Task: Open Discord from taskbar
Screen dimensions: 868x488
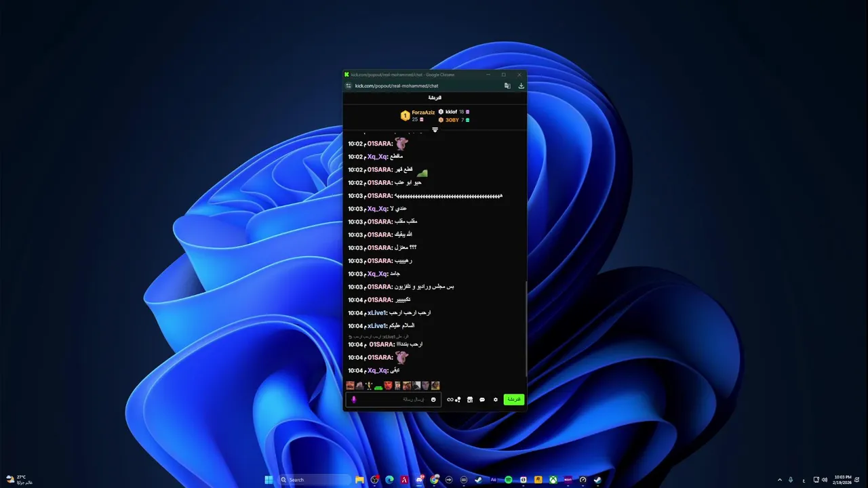Action: coord(419,480)
